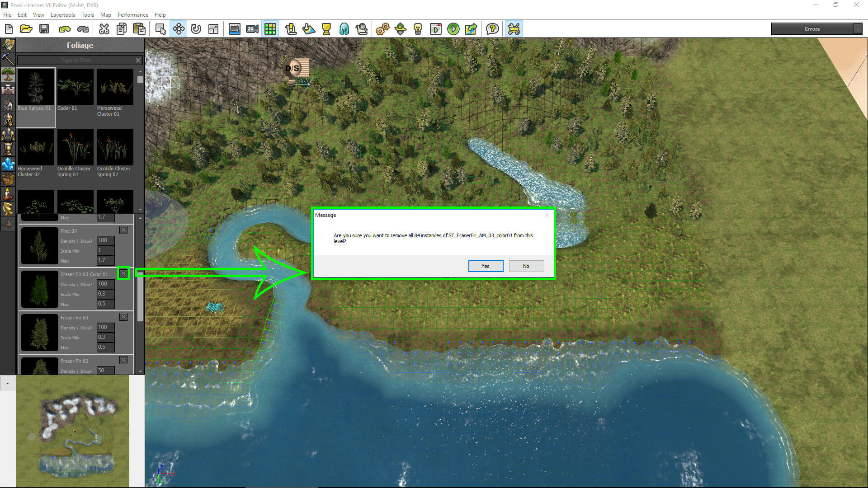Open the Errors panel button
This screenshot has width=868, height=488.
tap(812, 29)
